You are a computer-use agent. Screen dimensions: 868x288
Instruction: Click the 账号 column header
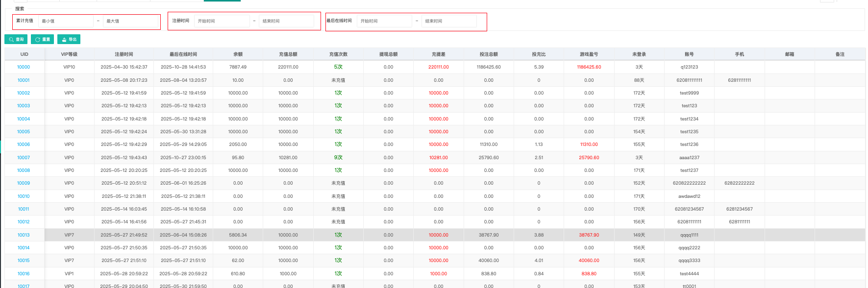coord(689,54)
